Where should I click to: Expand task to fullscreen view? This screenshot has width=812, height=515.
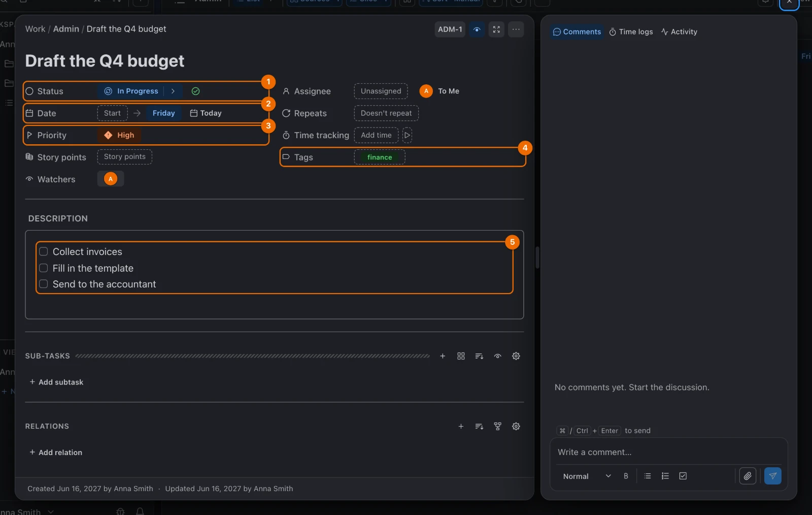(x=496, y=29)
